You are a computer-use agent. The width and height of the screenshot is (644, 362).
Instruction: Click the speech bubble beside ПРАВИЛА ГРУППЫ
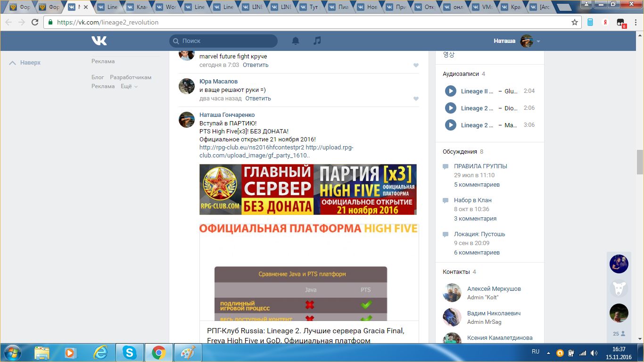(446, 166)
